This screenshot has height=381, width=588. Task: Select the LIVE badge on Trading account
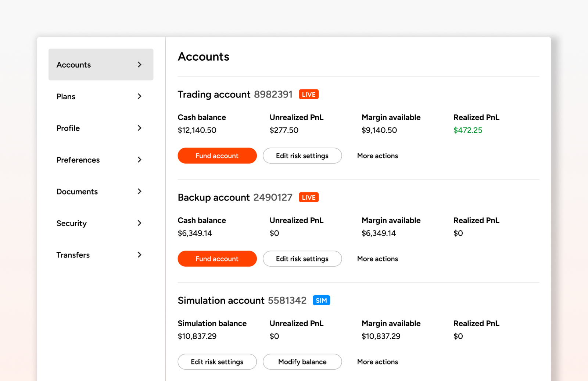[x=308, y=95]
